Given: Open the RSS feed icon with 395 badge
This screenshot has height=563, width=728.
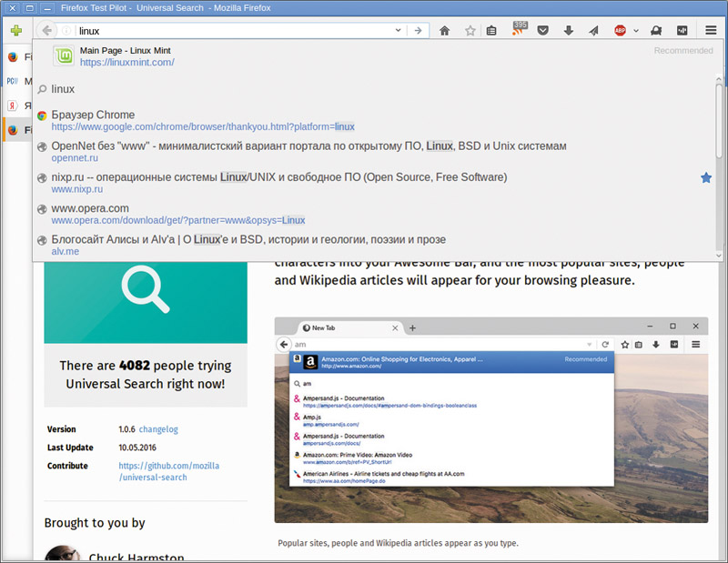Looking at the screenshot, I should (519, 28).
